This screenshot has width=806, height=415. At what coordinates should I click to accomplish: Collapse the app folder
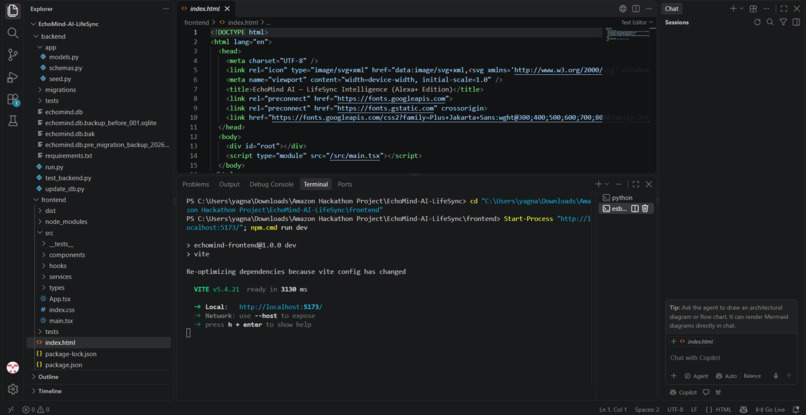tap(50, 47)
